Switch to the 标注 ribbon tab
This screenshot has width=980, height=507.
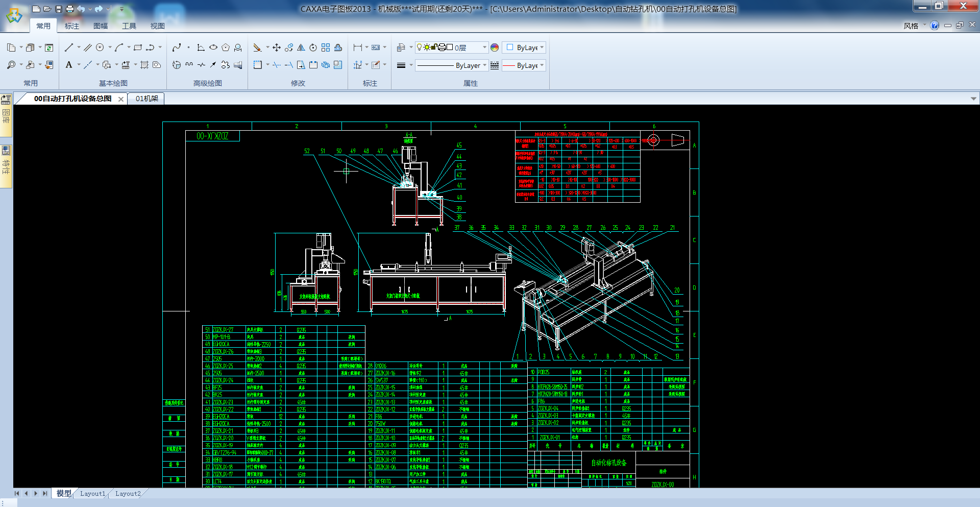pyautogui.click(x=72, y=26)
